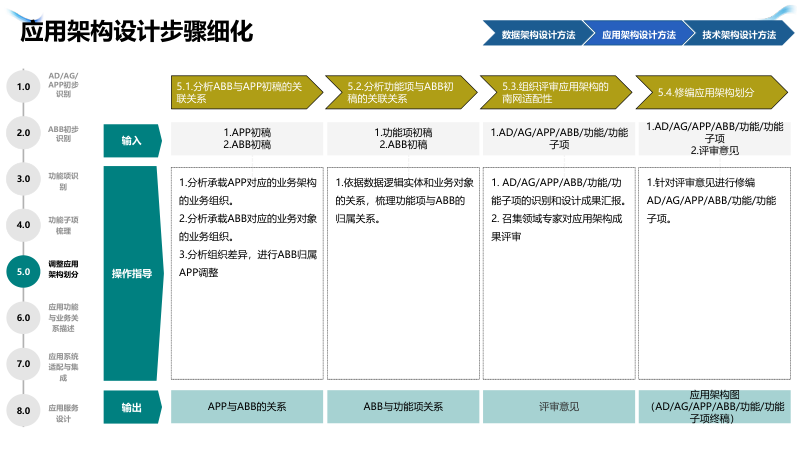The image size is (800, 450).
Task: Click sidebar label 'AD/AG/APP初步识别'
Action: [63, 85]
